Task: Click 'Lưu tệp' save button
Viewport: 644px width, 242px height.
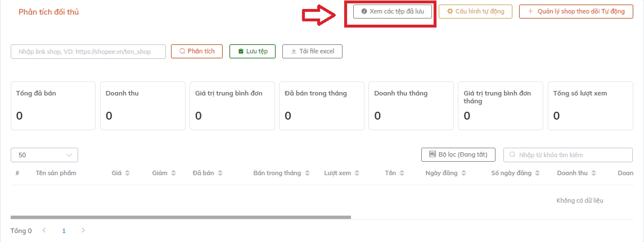Action: (x=252, y=51)
